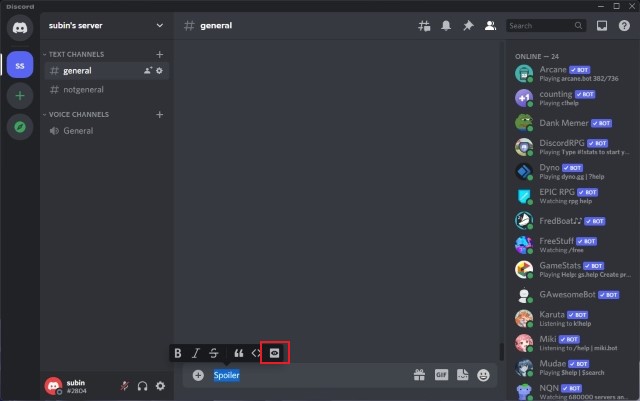Click the Add a Server button
The height and width of the screenshot is (401, 640).
(x=19, y=97)
